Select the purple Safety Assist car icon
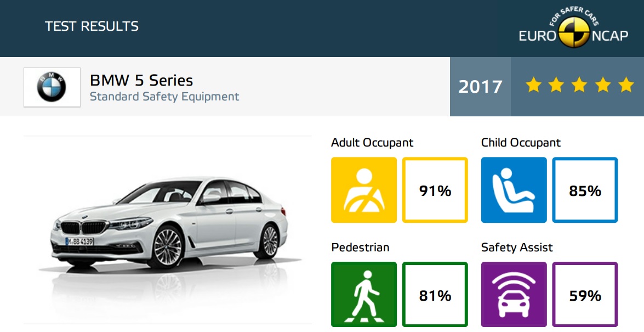This screenshot has width=644, height=332. pyautogui.click(x=514, y=295)
